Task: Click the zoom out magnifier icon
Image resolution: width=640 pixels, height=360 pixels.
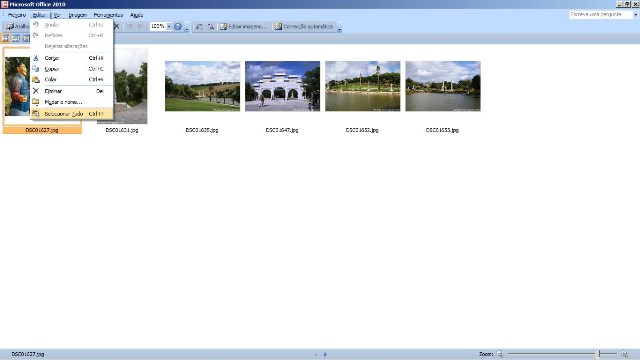Action: (x=500, y=354)
